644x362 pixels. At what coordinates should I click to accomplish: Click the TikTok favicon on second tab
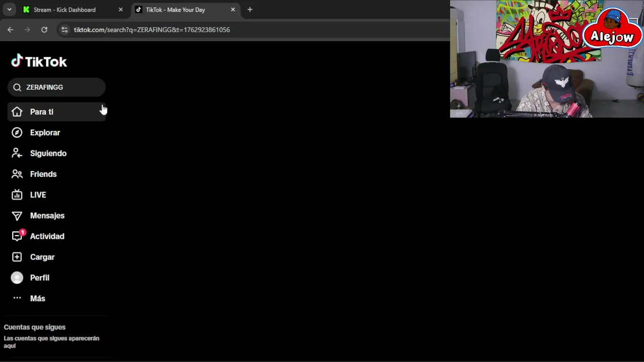click(139, 10)
